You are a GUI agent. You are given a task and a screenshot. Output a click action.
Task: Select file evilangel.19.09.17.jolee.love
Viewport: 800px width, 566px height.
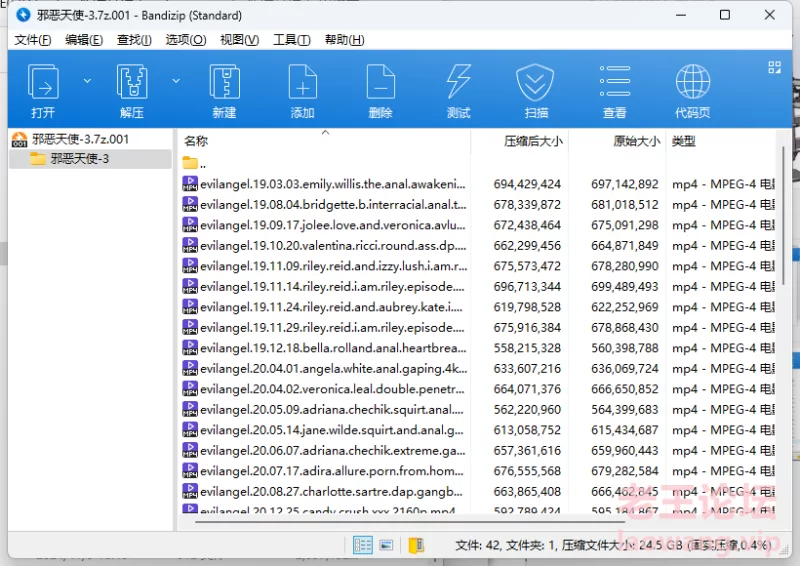click(324, 225)
